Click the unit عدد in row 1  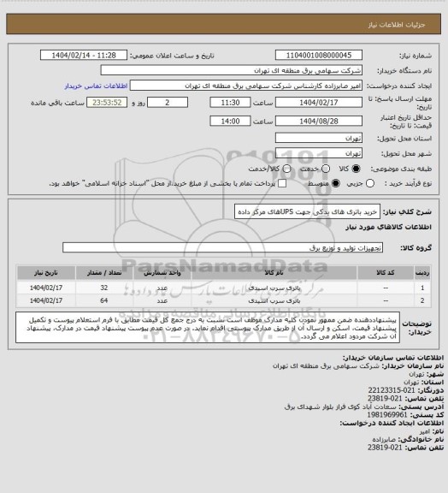coord(162,288)
